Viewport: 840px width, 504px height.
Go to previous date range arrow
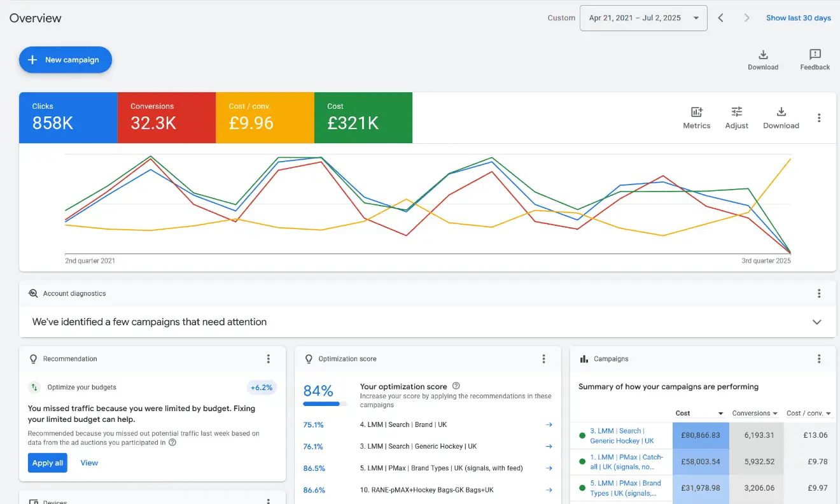coord(721,18)
